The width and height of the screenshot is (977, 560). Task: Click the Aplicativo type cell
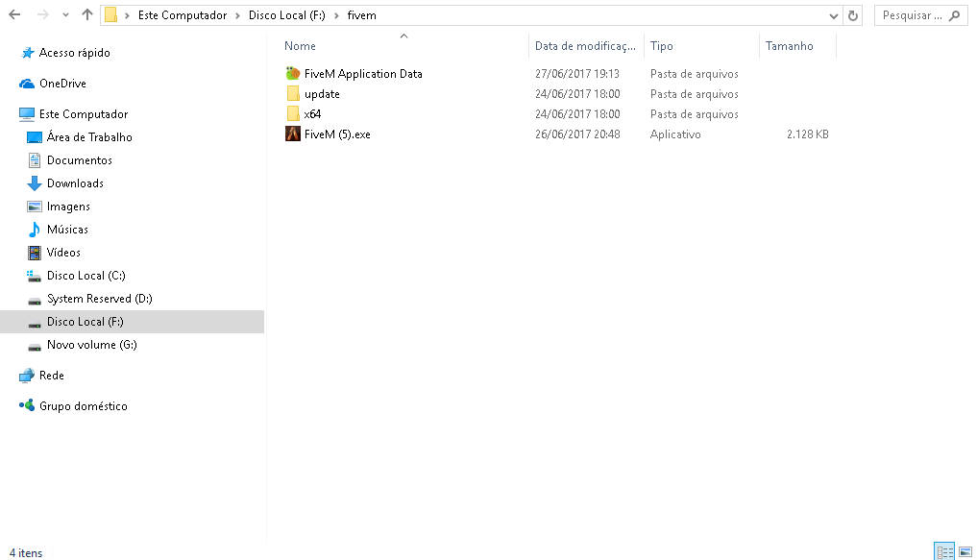click(675, 134)
